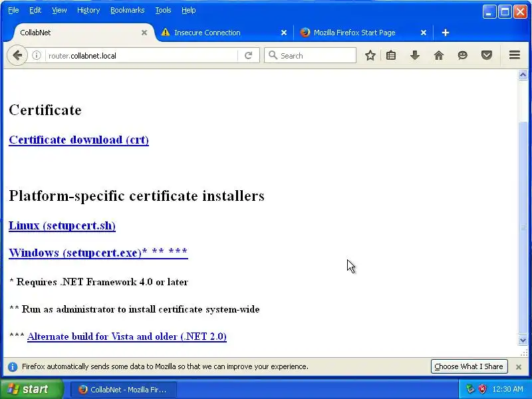Open the Windows Start menu
Screen dimensions: 532x399
pyautogui.click(x=32, y=389)
